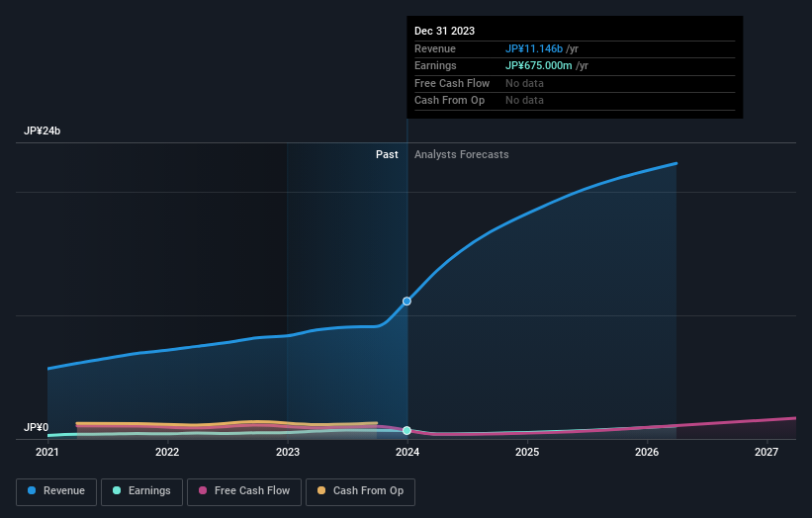Click the Analysts Forecasts label
Screen dimensions: 812x518
462,155
